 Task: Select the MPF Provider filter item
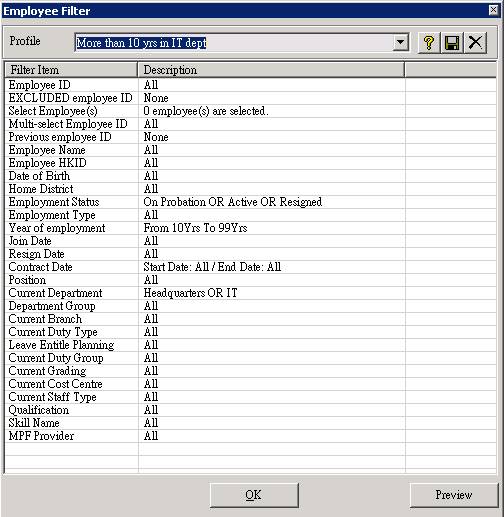point(41,436)
